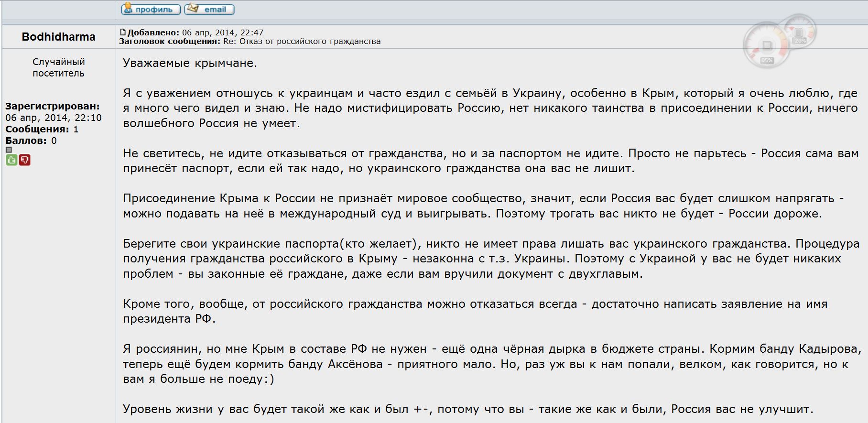868x423 pixels.
Task: Click the email button above the post
Action: pos(209,9)
